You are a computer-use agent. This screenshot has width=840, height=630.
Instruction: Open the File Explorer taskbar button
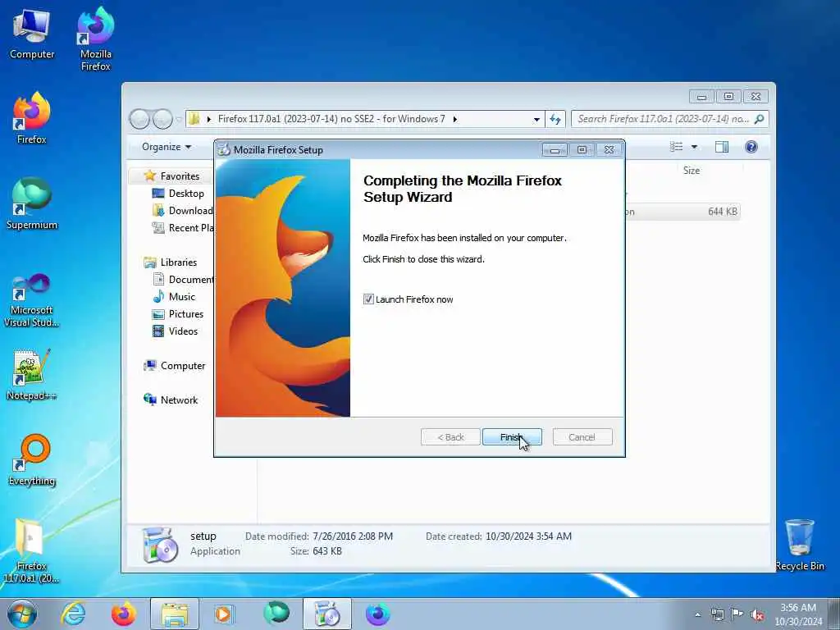pos(175,614)
